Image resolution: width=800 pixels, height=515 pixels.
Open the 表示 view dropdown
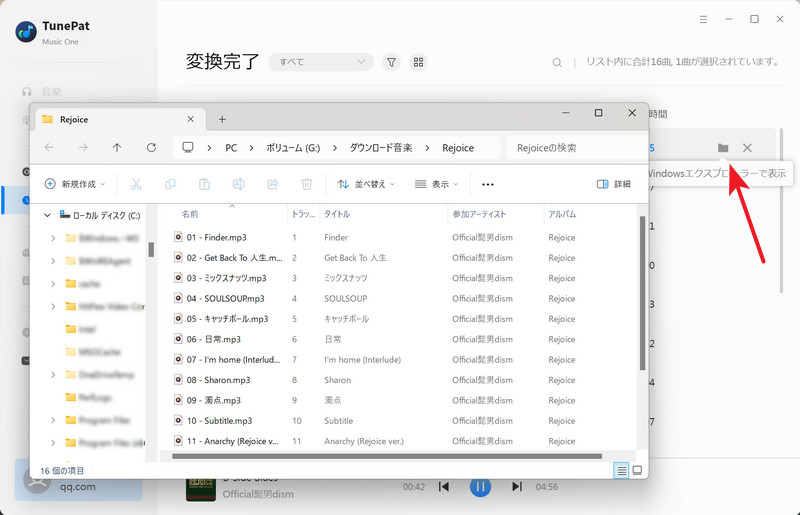pos(436,184)
